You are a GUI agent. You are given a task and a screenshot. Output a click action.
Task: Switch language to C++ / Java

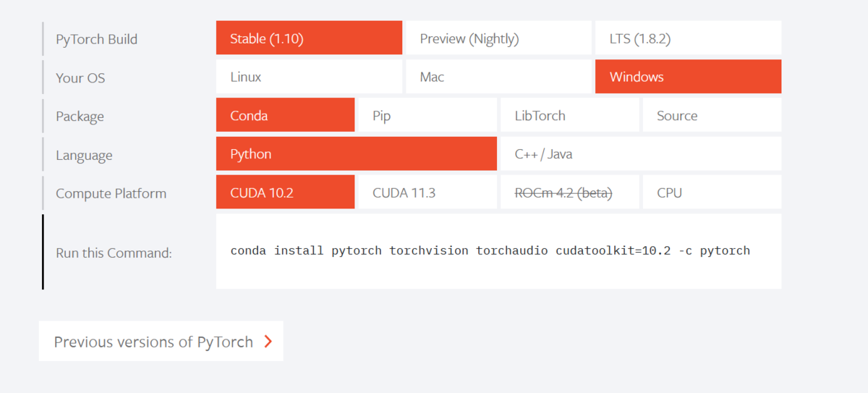[x=641, y=153]
